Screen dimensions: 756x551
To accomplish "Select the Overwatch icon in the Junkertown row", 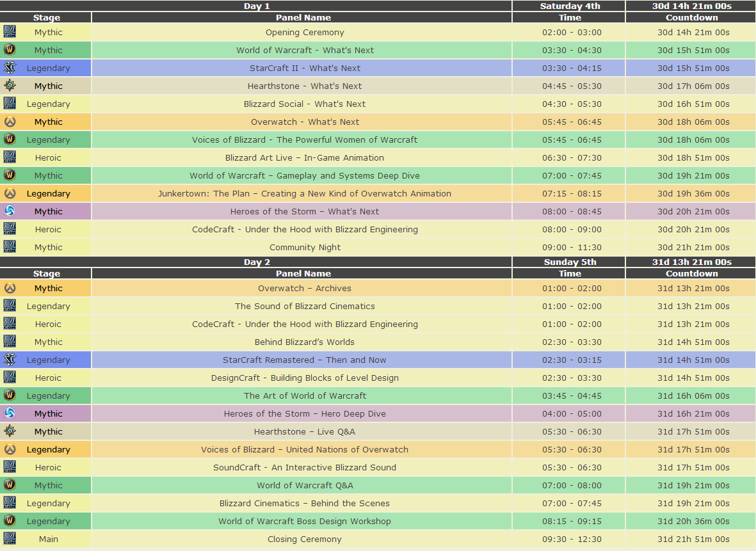I will (10, 193).
